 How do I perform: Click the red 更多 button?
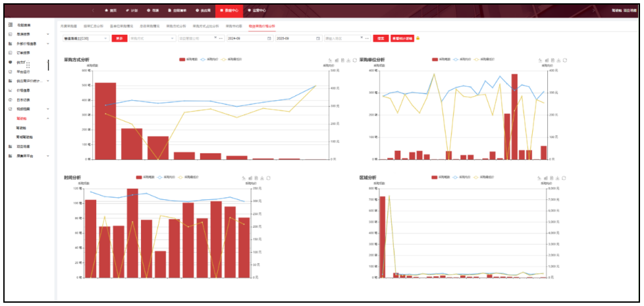(120, 38)
